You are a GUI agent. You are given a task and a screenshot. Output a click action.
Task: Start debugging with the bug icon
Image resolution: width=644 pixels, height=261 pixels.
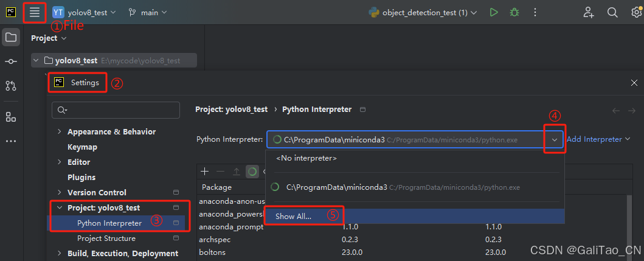tap(514, 13)
